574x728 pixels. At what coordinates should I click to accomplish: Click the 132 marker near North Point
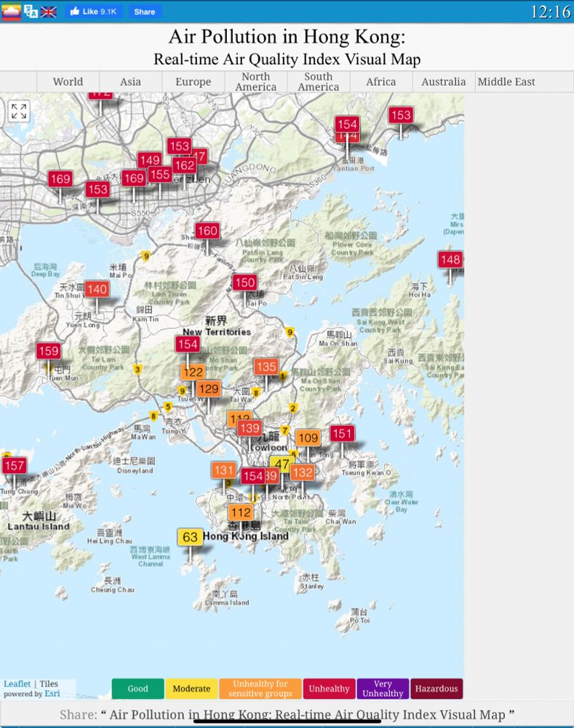(303, 472)
